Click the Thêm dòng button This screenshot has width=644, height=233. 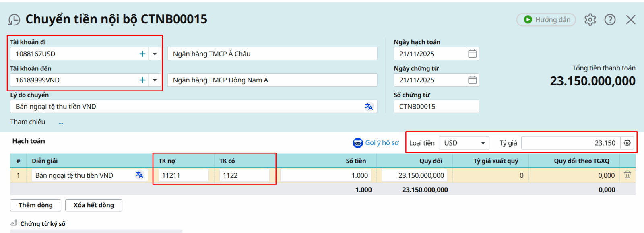(35, 205)
